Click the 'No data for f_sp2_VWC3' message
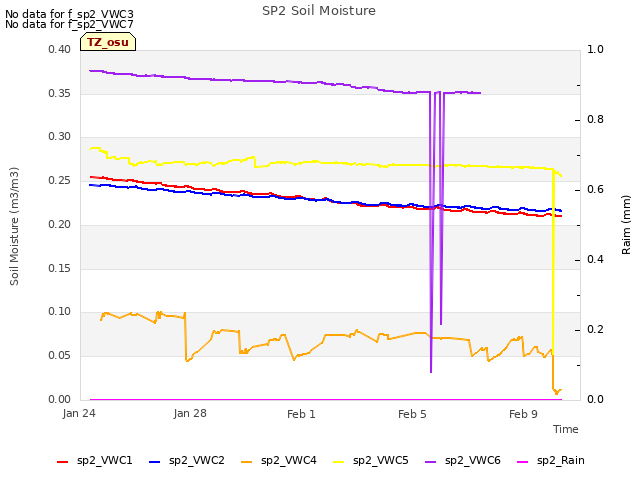Image resolution: width=640 pixels, height=480 pixels. coord(69,14)
